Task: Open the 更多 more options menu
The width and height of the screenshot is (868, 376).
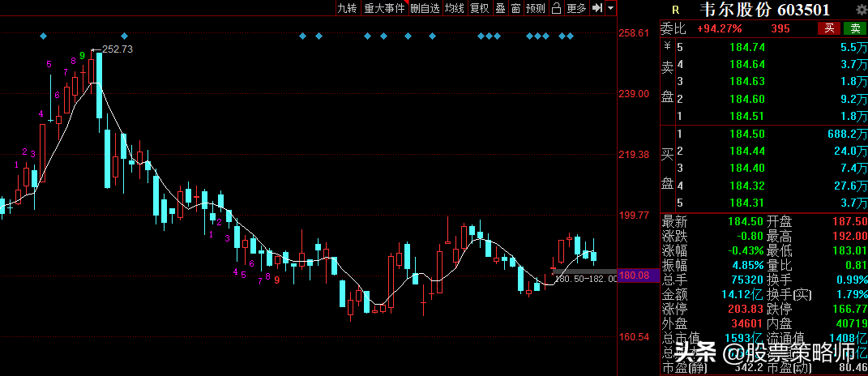Action: 576,8
